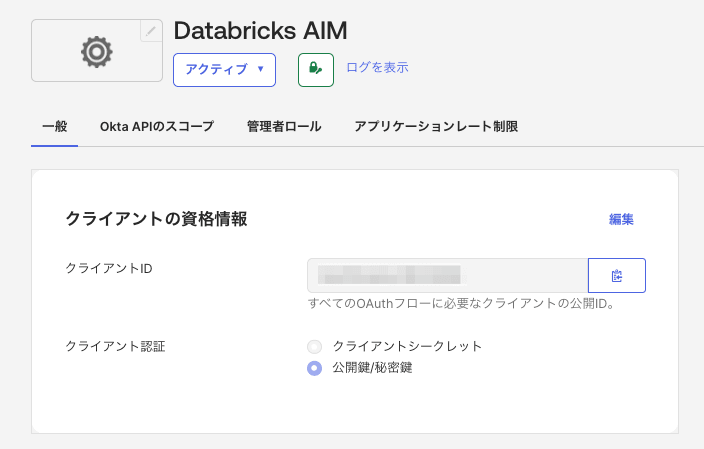The image size is (704, 449).
Task: Open the ログを表示 link
Action: point(377,67)
